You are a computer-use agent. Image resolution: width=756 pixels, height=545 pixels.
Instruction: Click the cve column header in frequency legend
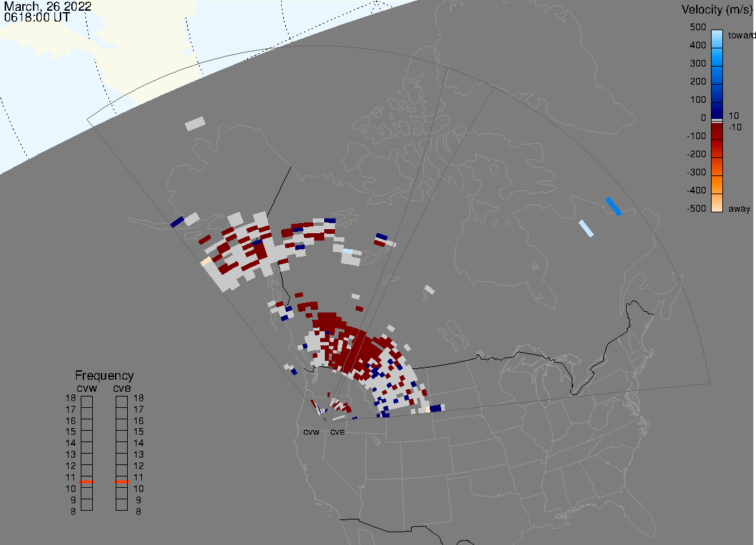coord(122,388)
